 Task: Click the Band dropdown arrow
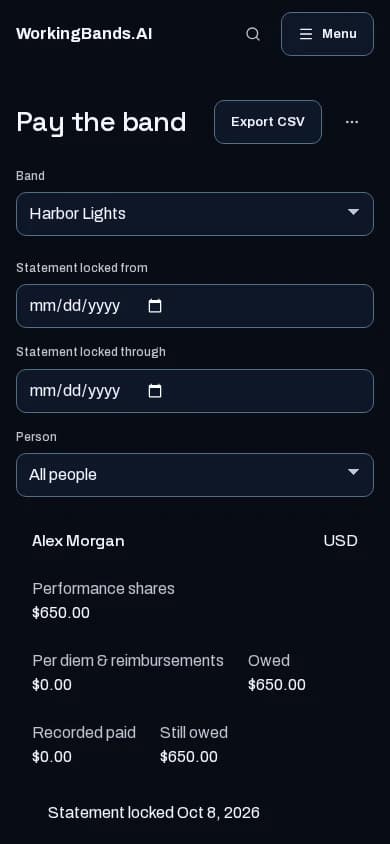[x=353, y=212]
